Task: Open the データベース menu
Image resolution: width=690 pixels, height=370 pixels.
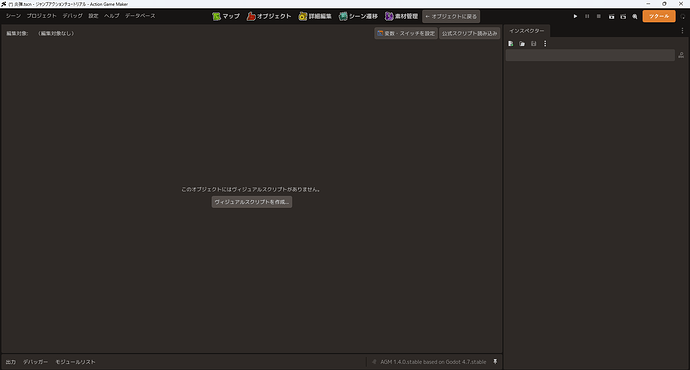Action: coord(140,16)
